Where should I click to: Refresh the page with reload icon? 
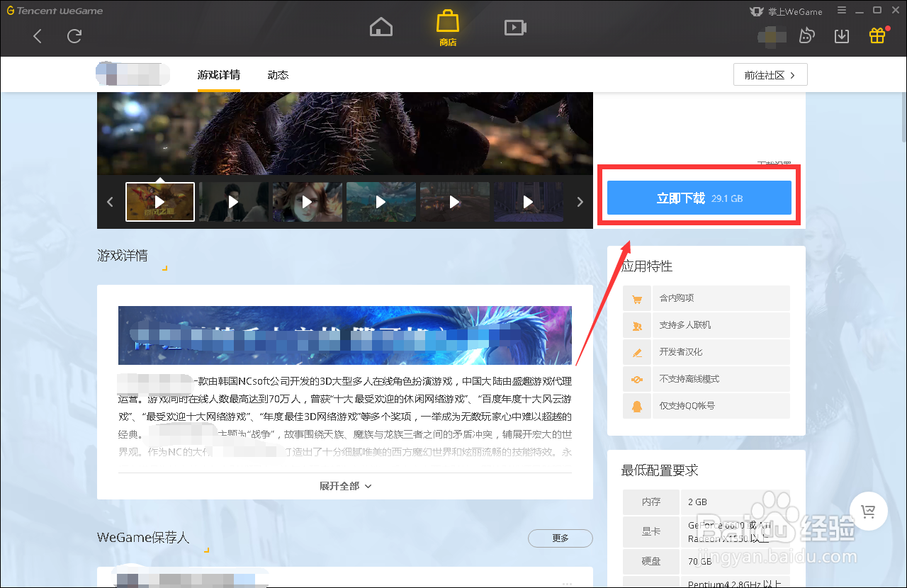(74, 36)
